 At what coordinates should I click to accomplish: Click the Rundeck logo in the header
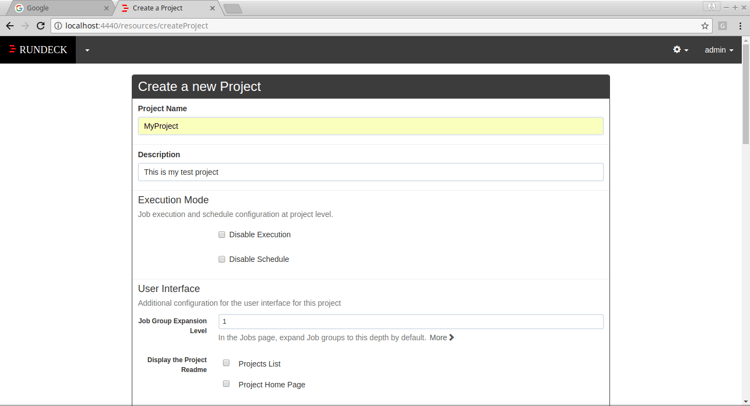[x=38, y=50]
